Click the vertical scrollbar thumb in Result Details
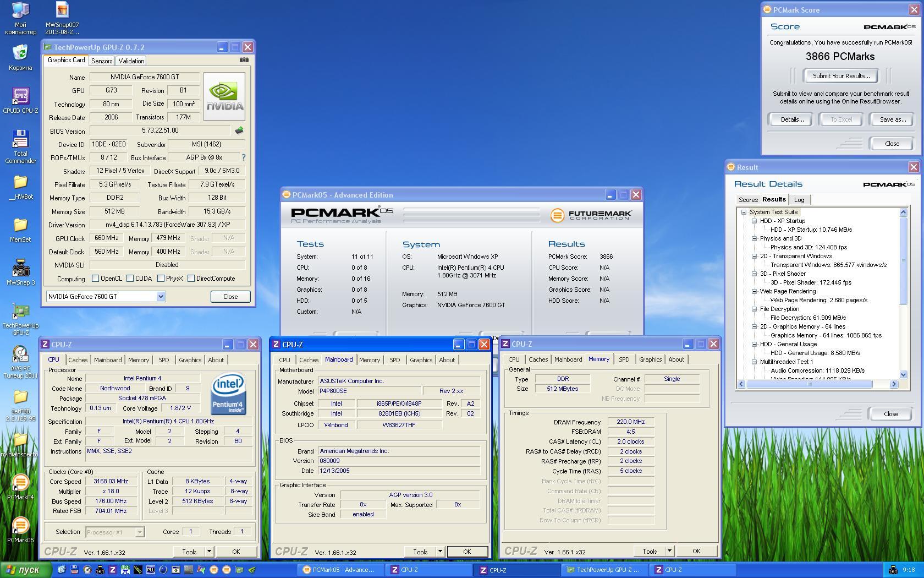Viewport: 924px width, 578px height. click(903, 261)
